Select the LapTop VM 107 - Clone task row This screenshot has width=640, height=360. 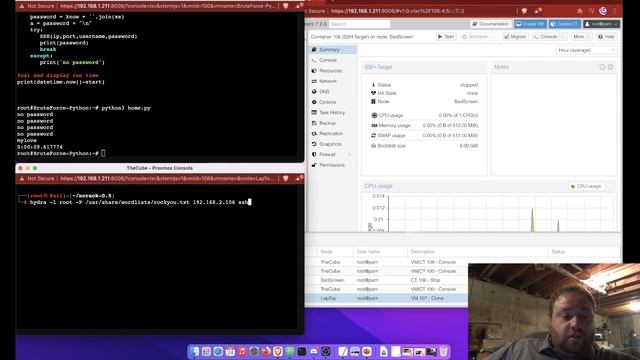[x=387, y=298]
